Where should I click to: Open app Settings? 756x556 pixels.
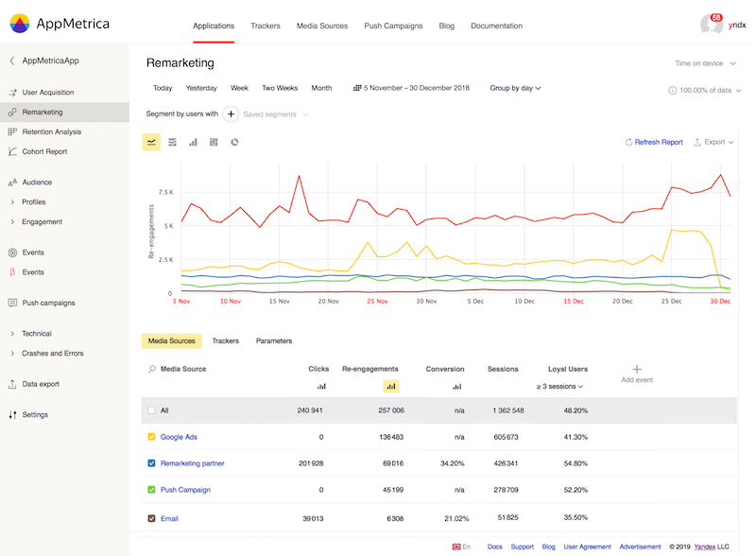pyautogui.click(x=35, y=414)
